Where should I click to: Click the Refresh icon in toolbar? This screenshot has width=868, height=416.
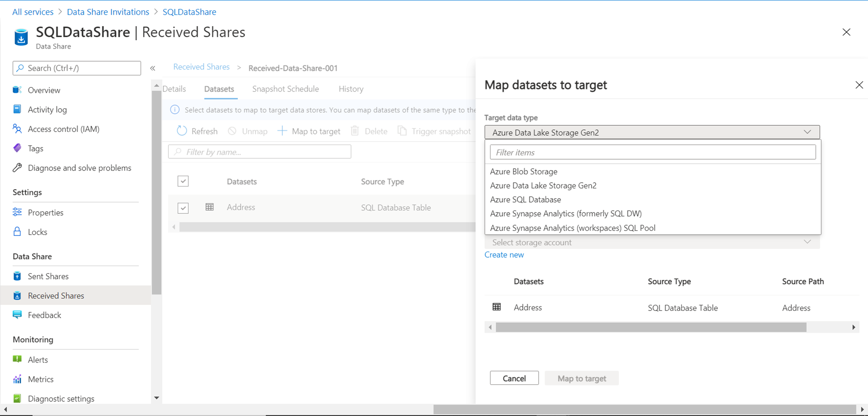182,131
